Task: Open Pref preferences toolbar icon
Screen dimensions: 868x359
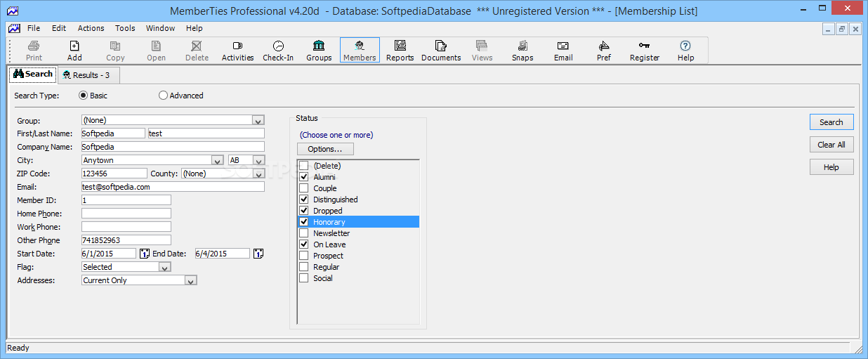Action: click(x=604, y=51)
